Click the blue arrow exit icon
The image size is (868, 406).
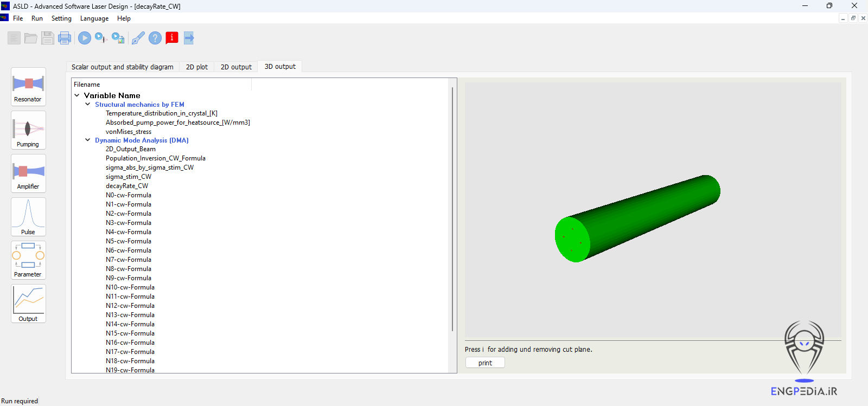[189, 38]
